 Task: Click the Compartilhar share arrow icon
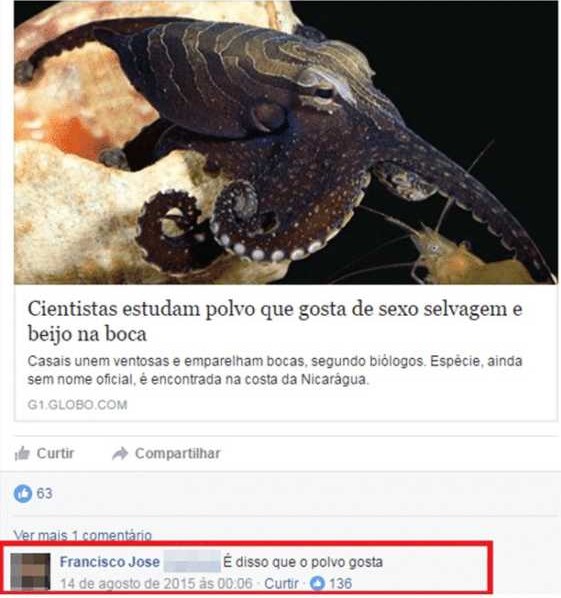(120, 453)
